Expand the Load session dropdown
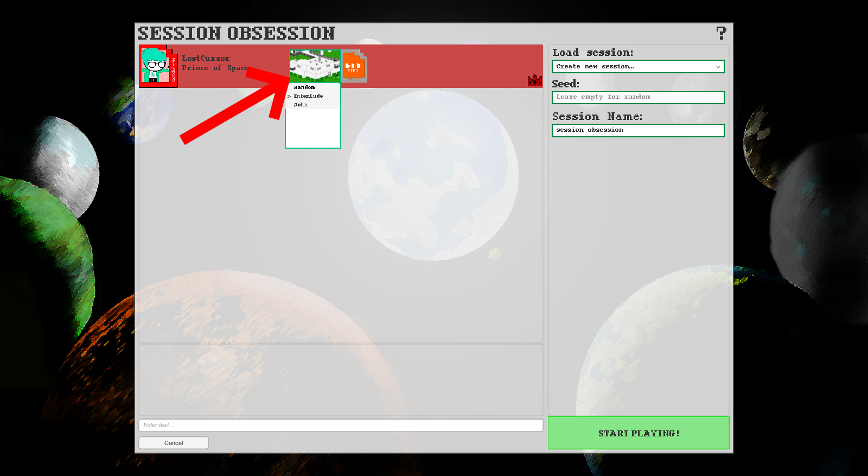The width and height of the screenshot is (868, 476). 638,66
